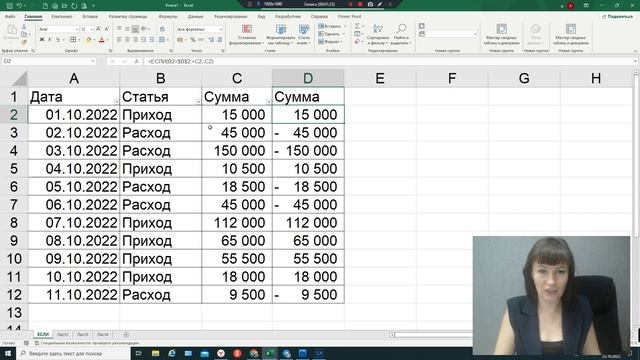The width and height of the screenshot is (640, 360).
Task: Align text right
Action: pos(135,40)
